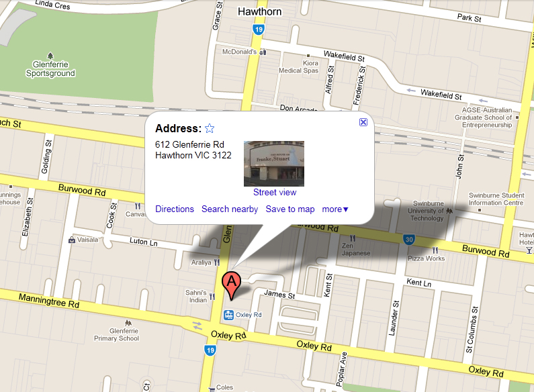Image resolution: width=534 pixels, height=392 pixels.
Task: Click the Golding St label
Action: [46, 156]
